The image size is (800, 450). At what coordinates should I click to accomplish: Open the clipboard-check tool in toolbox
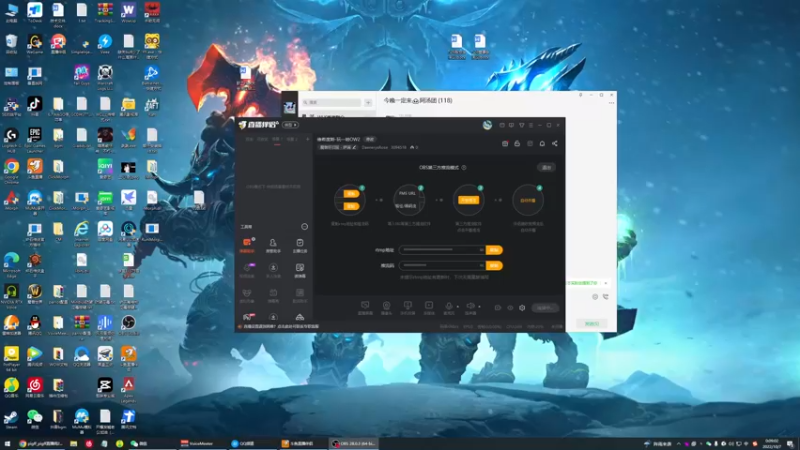click(299, 245)
